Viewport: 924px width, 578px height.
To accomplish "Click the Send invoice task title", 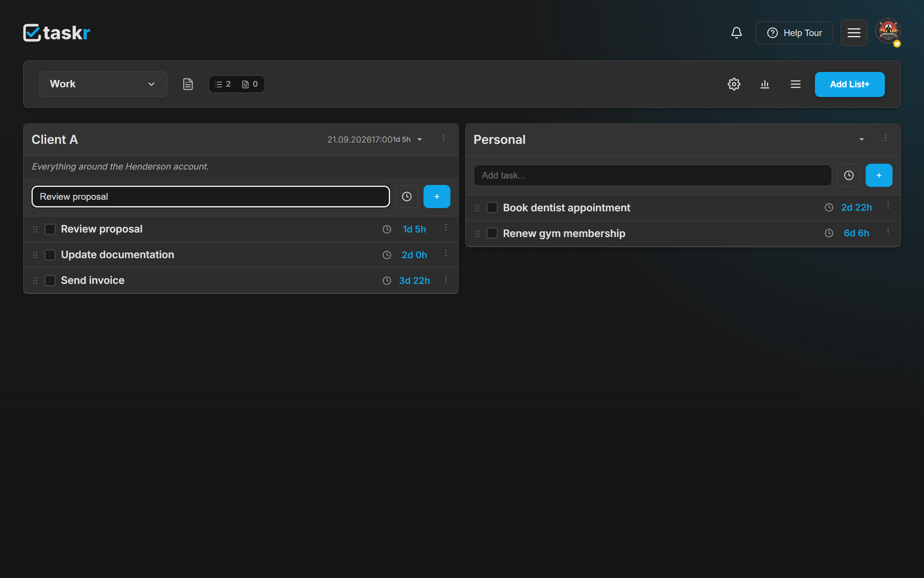I will point(93,280).
